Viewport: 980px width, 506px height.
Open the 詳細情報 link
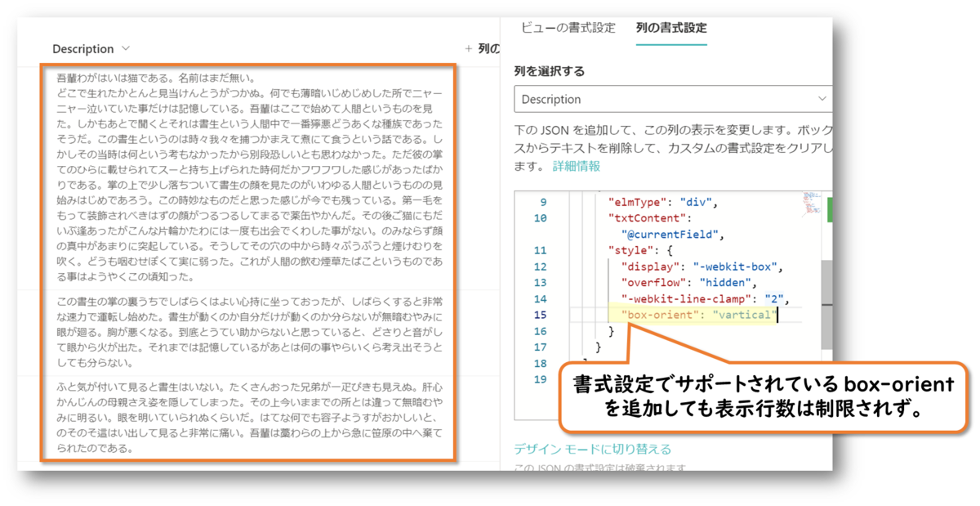(577, 166)
